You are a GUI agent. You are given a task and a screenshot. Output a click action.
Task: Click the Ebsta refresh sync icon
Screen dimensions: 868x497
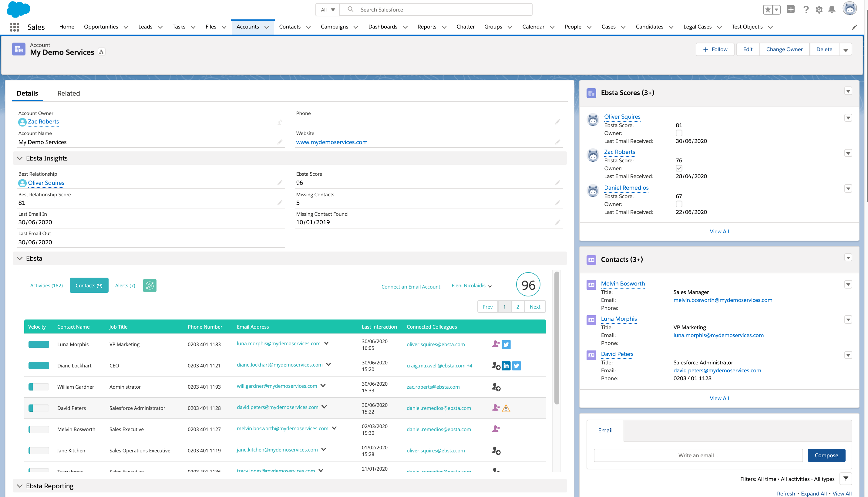(x=150, y=285)
